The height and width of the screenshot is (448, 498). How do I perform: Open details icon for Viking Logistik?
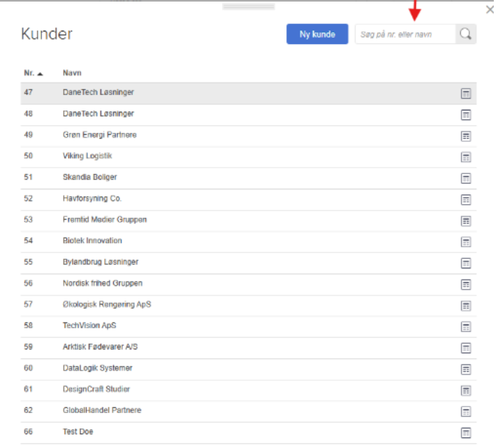coord(466,157)
